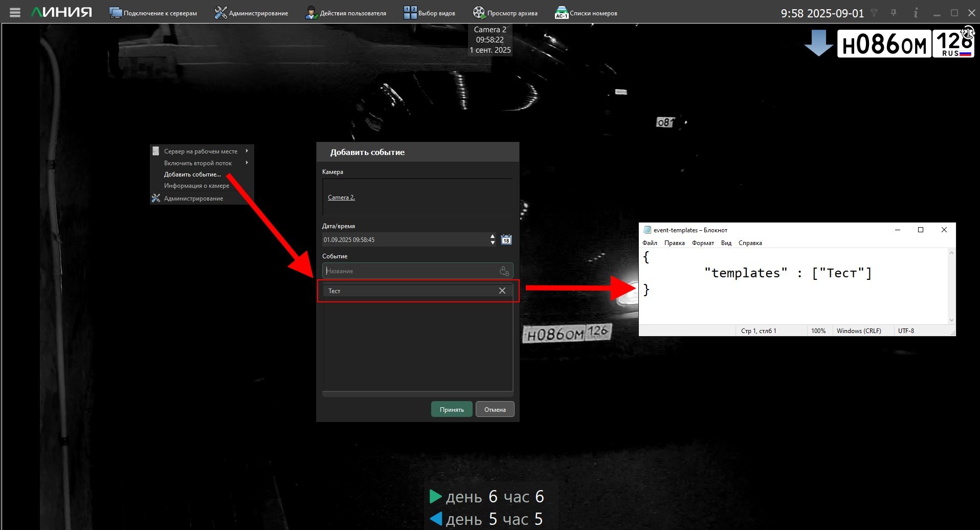Screen dimensions: 980x530
Task: Open the user actions icon
Action: [x=311, y=13]
